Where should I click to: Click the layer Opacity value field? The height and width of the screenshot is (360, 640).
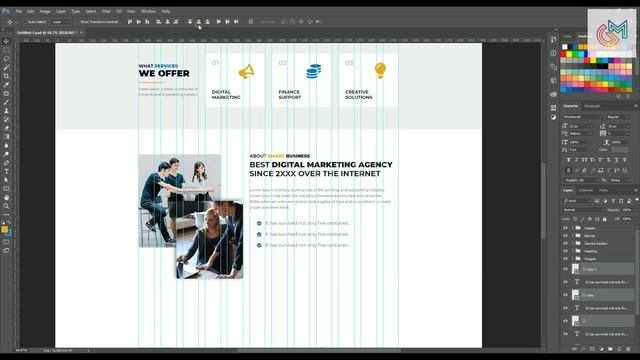pos(627,210)
